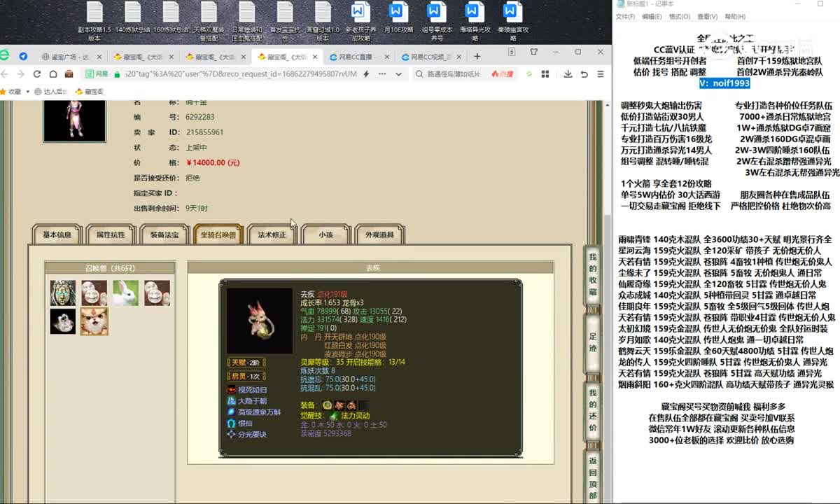Click the shirt skin icon in the tab bar
This screenshot has width=840, height=504.
[x=534, y=52]
